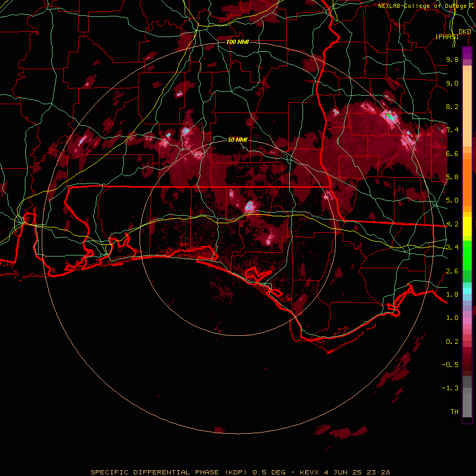Click the 5.0 scale value
This screenshot has height=476, width=476.
pos(452,200)
